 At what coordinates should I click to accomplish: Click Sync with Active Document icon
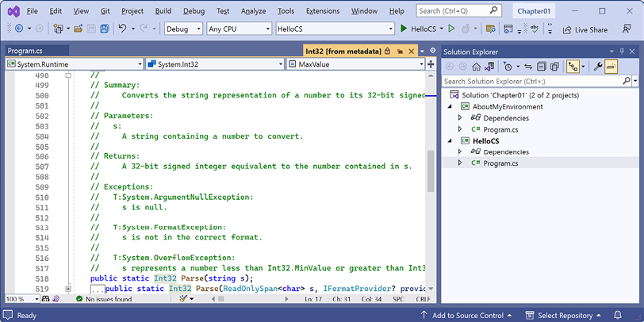coord(528,67)
